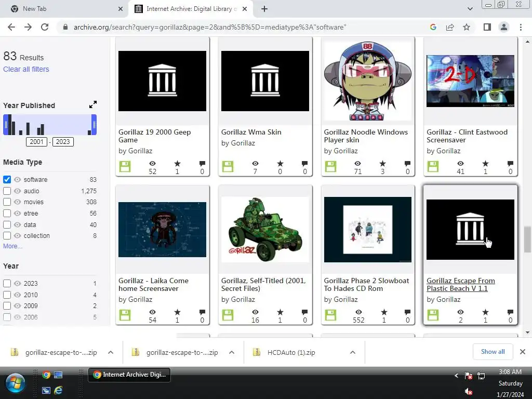Click the archive.org address bar URL

(210, 27)
